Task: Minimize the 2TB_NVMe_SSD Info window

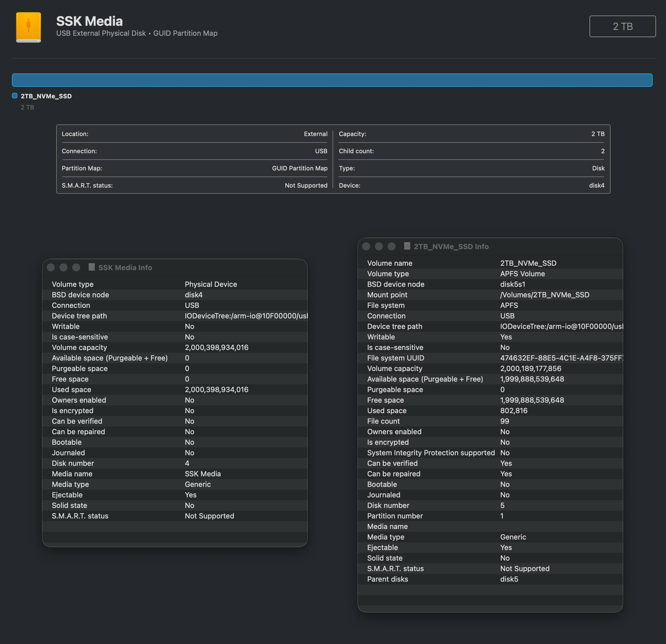Action: (379, 246)
